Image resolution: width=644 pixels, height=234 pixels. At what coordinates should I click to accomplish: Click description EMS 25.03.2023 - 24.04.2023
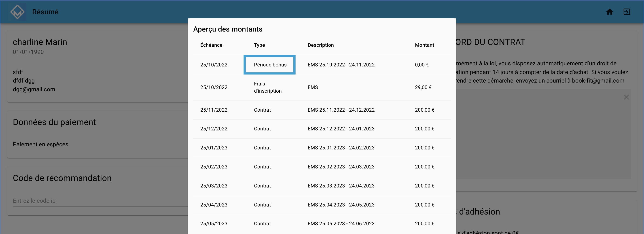tap(341, 186)
